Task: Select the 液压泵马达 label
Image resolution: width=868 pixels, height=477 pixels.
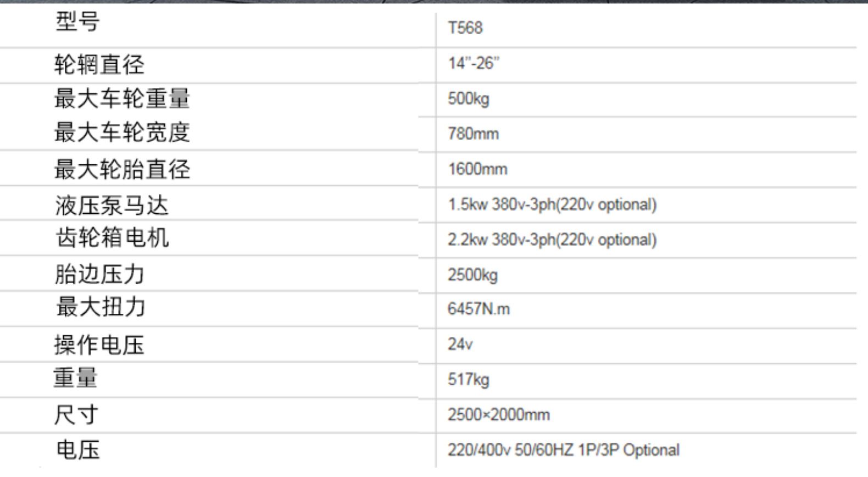Action: pos(112,206)
